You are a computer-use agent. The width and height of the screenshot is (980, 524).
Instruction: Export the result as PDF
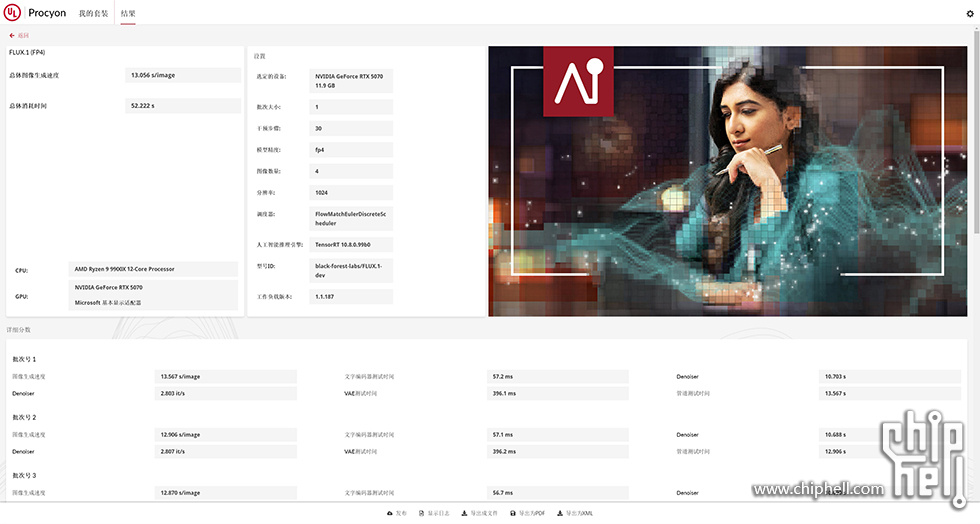point(528,513)
